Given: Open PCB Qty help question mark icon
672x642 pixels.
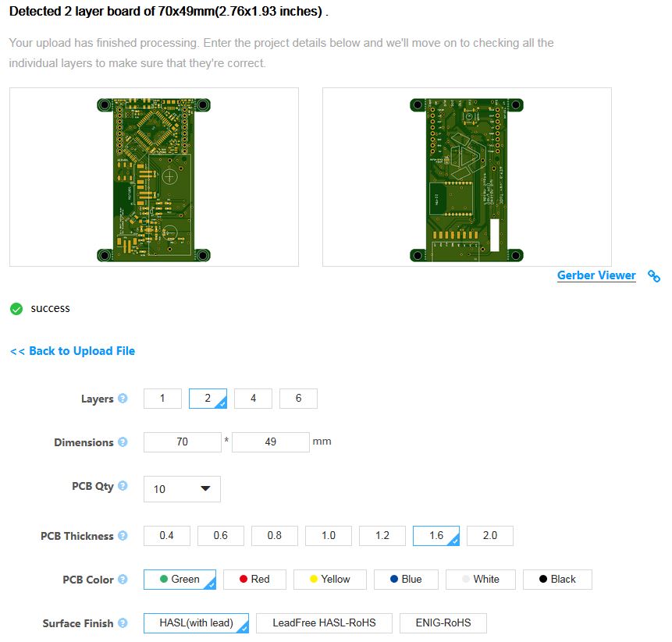Looking at the screenshot, I should tap(123, 486).
